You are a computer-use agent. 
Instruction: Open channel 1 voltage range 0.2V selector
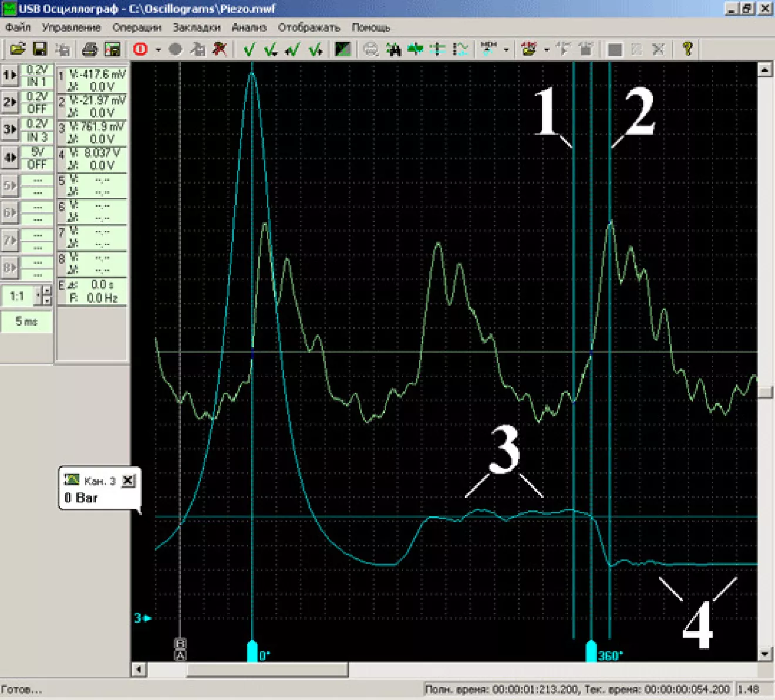click(x=37, y=69)
